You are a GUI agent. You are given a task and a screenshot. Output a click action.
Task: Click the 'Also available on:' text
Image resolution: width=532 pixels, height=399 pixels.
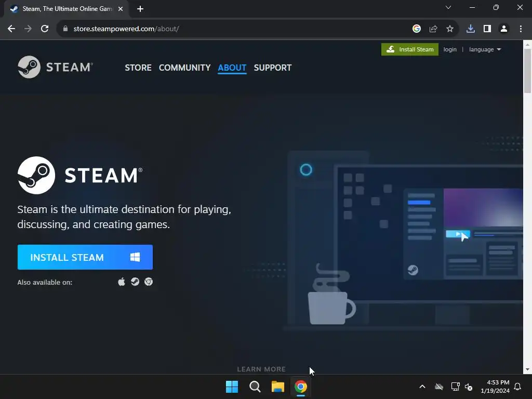coord(45,282)
